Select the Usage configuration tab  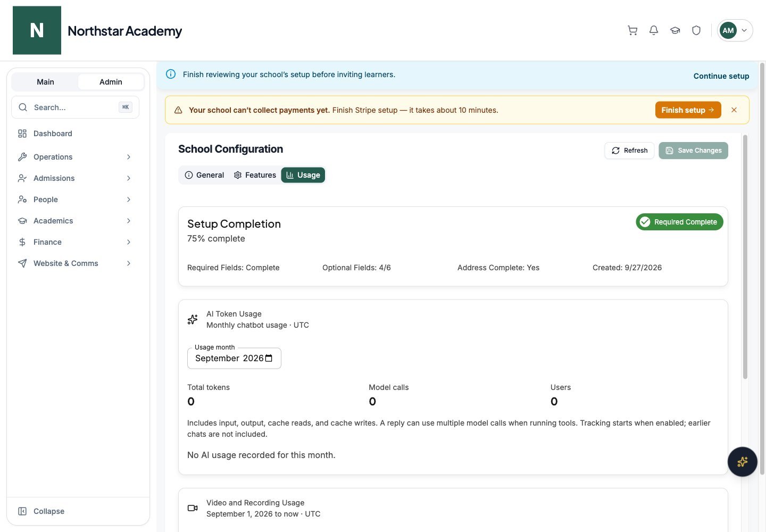pyautogui.click(x=303, y=175)
